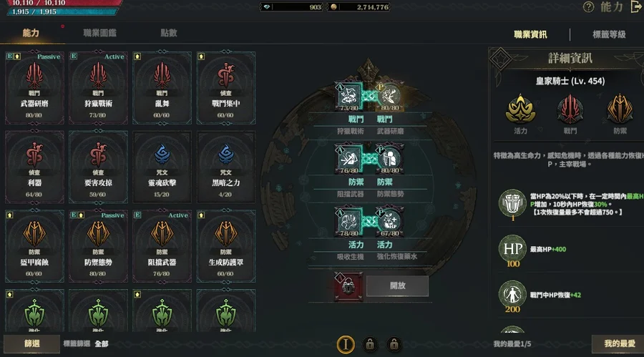The image size is (644, 357).
Task: Select the 武器研磨 passive skill card
Action: coord(34,87)
